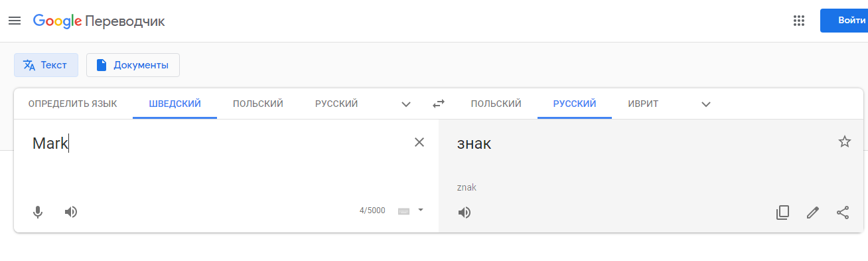
Task: Select ОПРЕДЕЛИТЬ ЯЗЫК source tab
Action: [x=72, y=104]
